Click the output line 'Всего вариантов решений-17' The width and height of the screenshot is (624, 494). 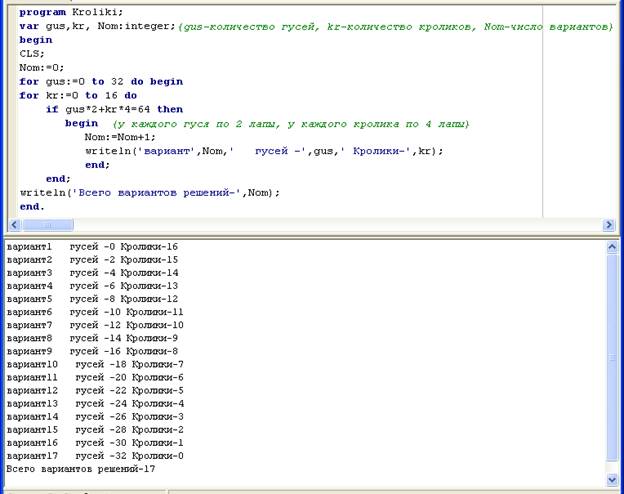(81, 469)
